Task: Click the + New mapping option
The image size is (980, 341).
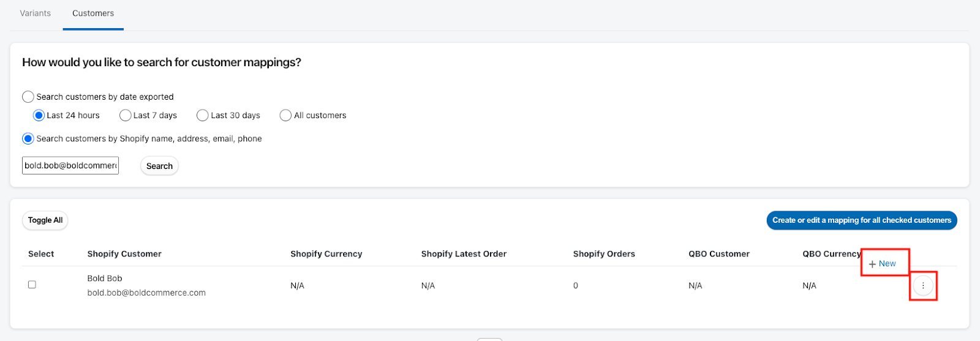Action: point(883,264)
